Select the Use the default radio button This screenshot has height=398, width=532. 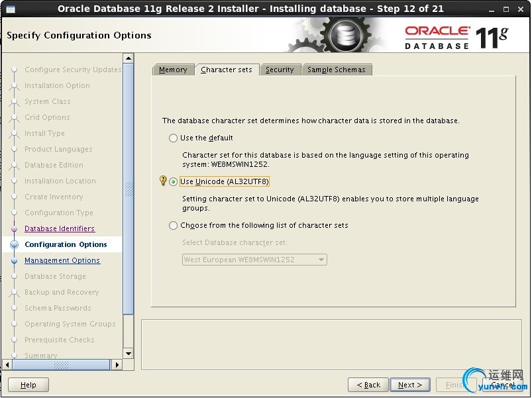(x=173, y=138)
